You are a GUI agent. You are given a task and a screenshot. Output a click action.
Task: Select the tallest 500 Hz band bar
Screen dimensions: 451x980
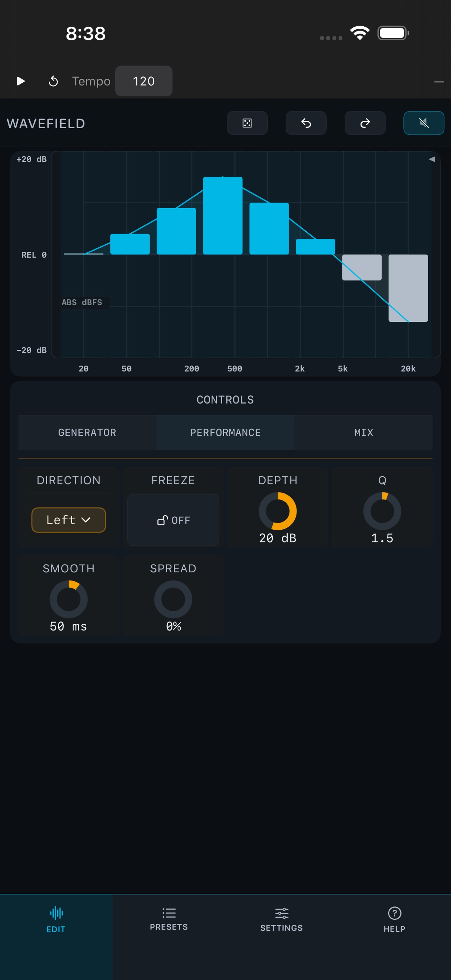tap(223, 216)
